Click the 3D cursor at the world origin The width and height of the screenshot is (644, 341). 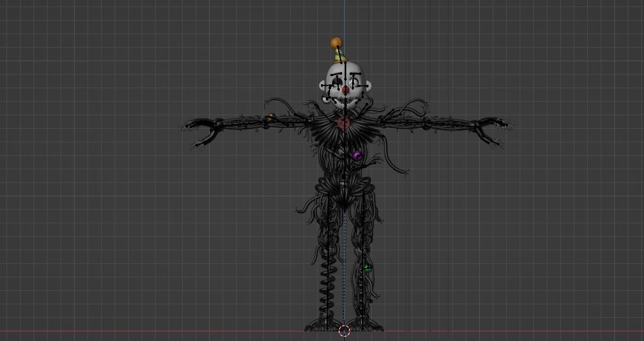coord(344,331)
